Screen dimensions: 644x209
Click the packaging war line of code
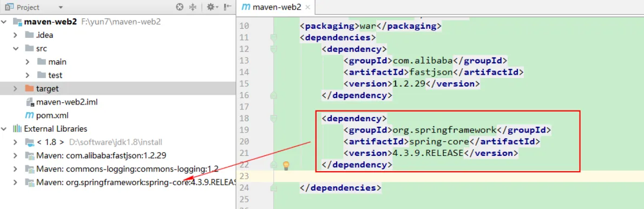tap(371, 27)
